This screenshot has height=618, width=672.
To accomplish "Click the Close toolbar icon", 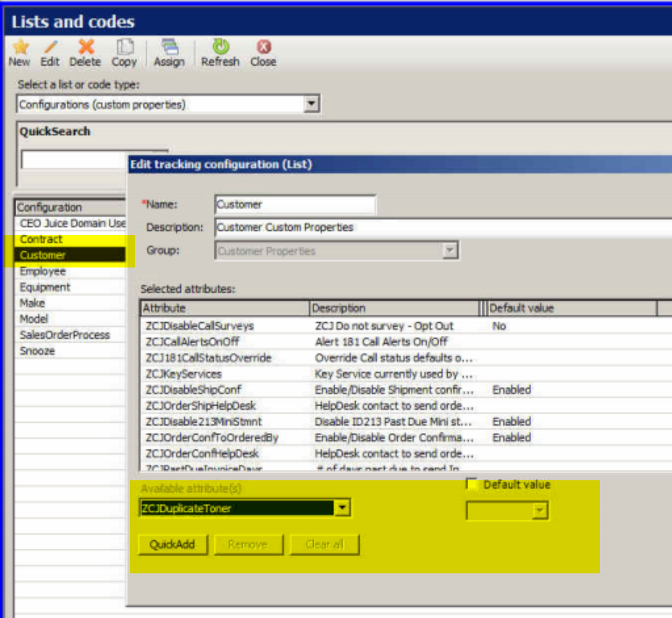I will (263, 47).
